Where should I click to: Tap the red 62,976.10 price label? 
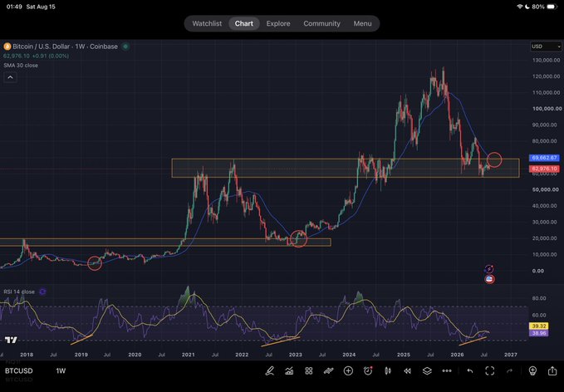pyautogui.click(x=544, y=169)
